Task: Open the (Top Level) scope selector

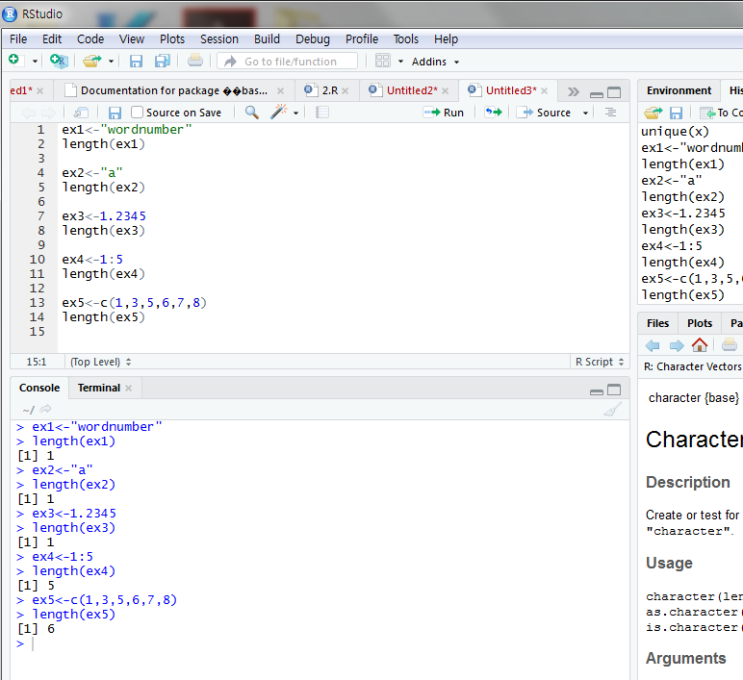Action: 100,362
